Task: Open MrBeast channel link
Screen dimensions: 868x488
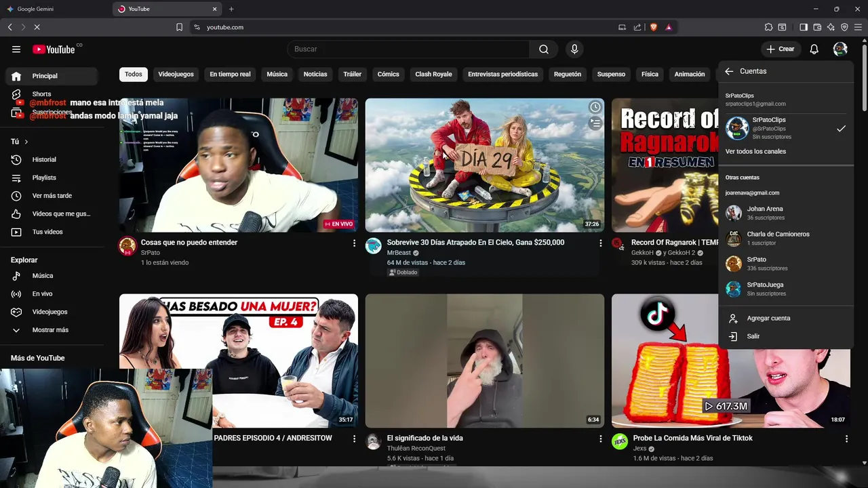Action: tap(399, 253)
